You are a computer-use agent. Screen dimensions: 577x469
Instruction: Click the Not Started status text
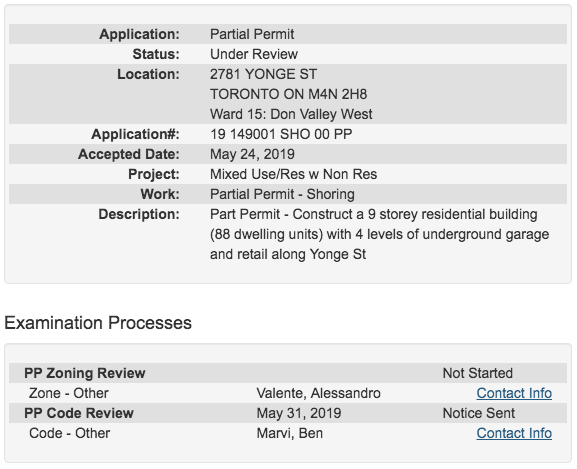click(477, 373)
